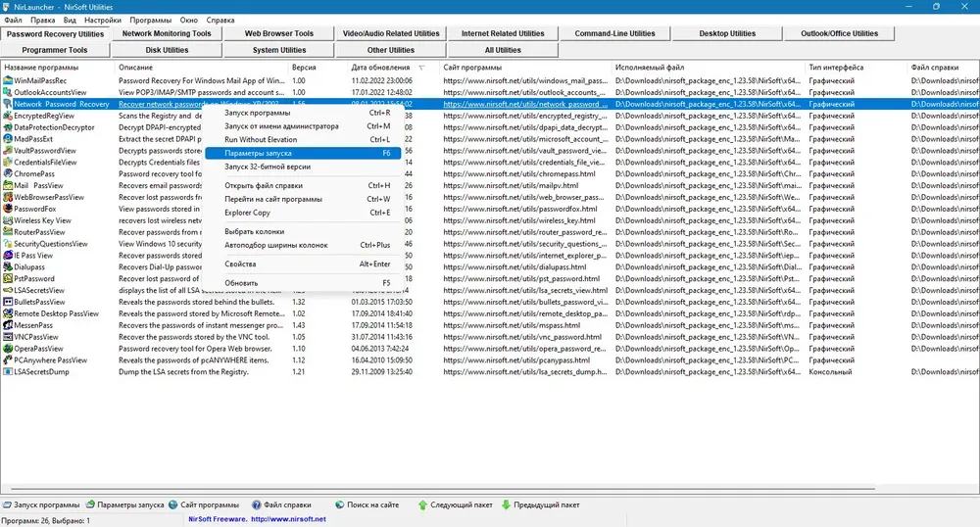Go to the next package with 'Следующий пакет'
The width and height of the screenshot is (980, 527).
(455, 505)
